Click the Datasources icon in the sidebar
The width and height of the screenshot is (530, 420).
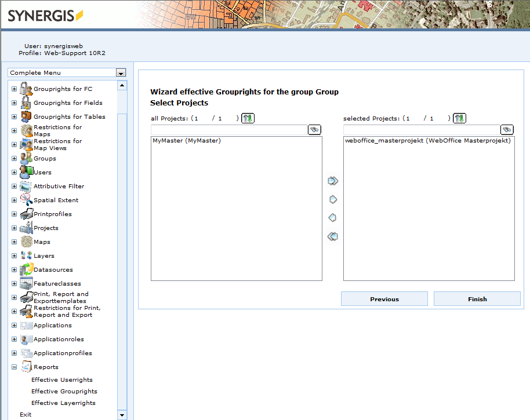click(x=27, y=269)
